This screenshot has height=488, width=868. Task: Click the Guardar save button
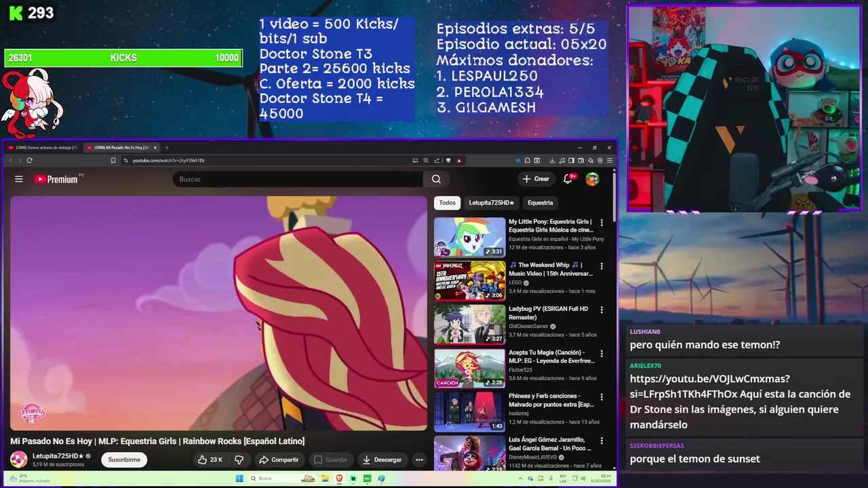click(x=331, y=460)
